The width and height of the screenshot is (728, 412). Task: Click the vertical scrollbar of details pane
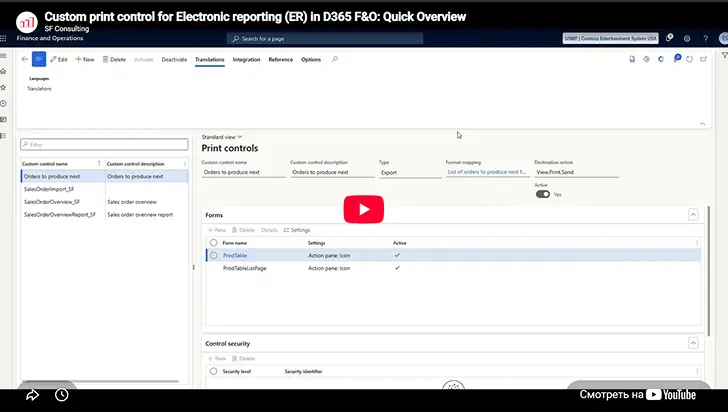click(x=708, y=271)
